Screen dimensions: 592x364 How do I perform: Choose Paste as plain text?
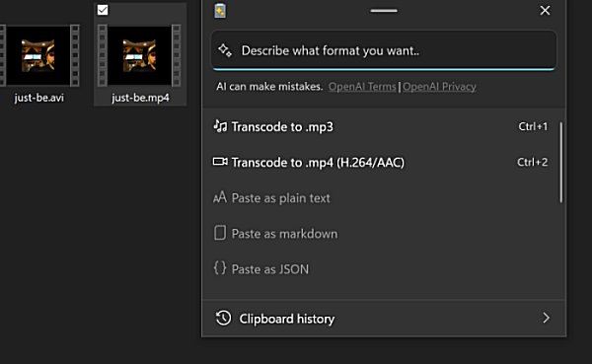click(381, 198)
